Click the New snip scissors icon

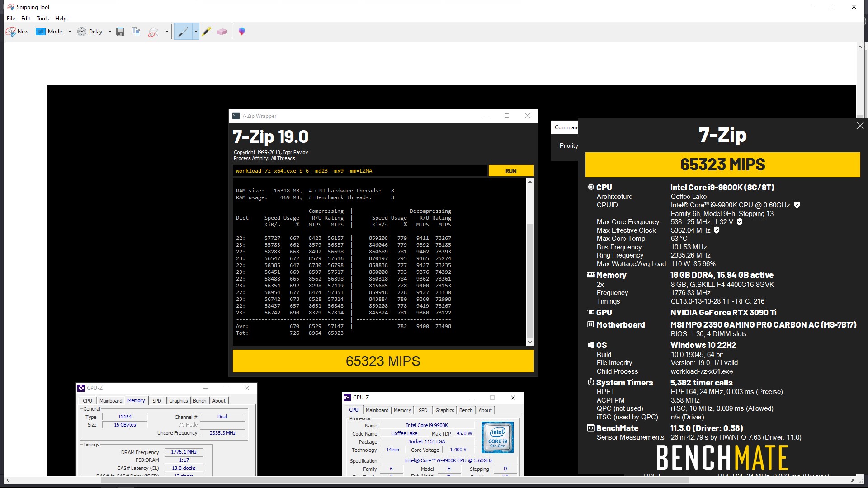pos(11,32)
